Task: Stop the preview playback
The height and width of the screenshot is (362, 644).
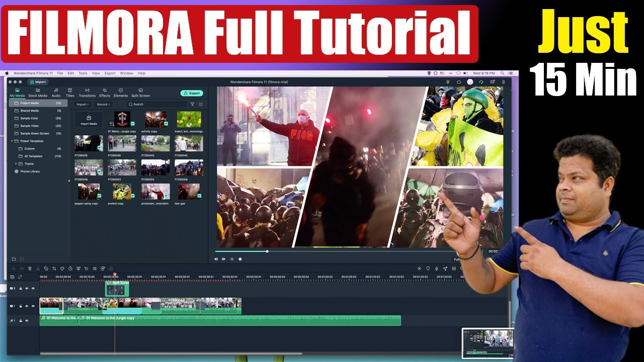Action: (240, 259)
